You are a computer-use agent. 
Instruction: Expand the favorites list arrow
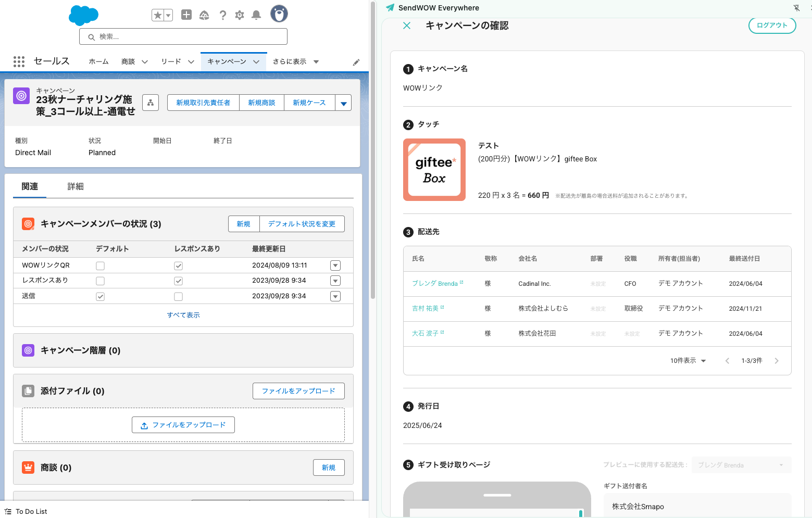[168, 15]
